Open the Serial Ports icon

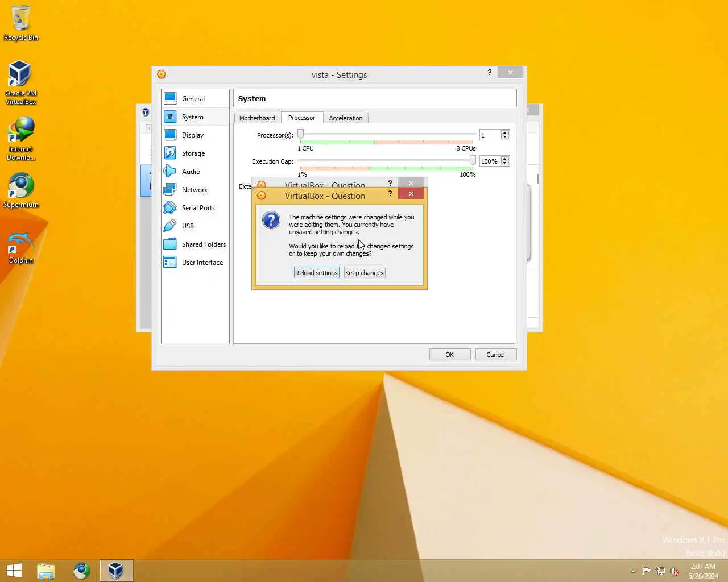(x=170, y=207)
